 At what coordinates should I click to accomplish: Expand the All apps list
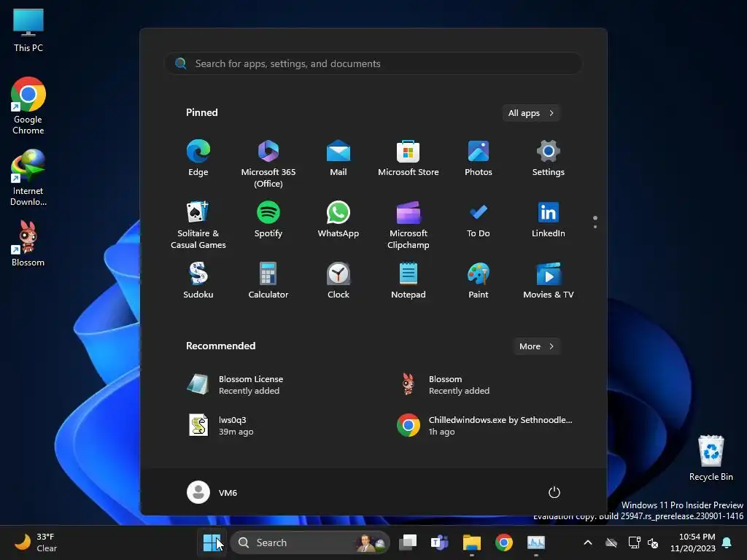[x=531, y=113]
